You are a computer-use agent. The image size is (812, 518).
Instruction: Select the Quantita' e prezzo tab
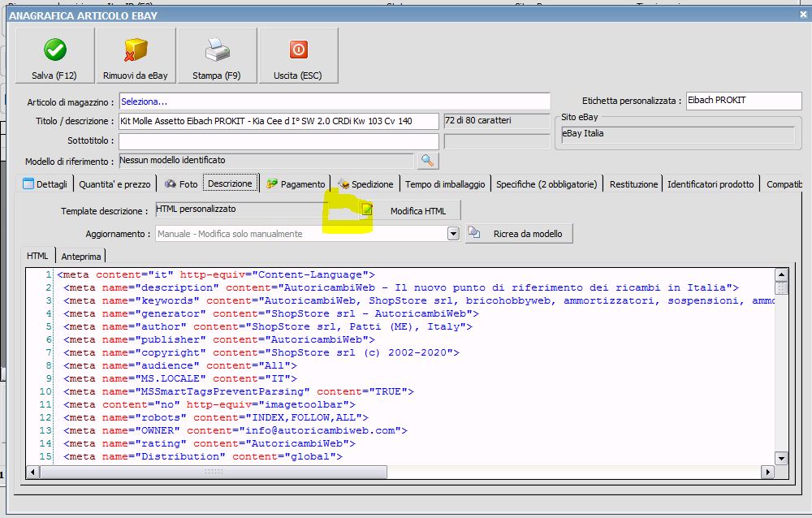click(x=114, y=184)
